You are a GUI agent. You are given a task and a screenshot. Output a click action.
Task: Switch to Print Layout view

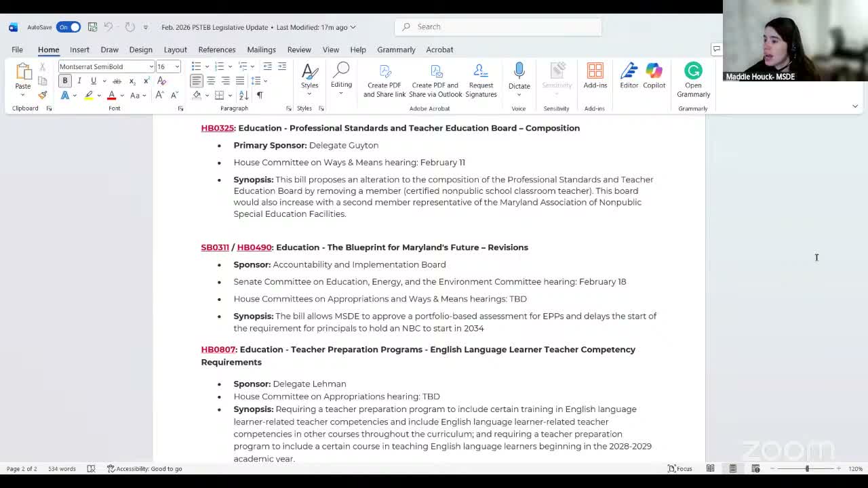pyautogui.click(x=733, y=468)
